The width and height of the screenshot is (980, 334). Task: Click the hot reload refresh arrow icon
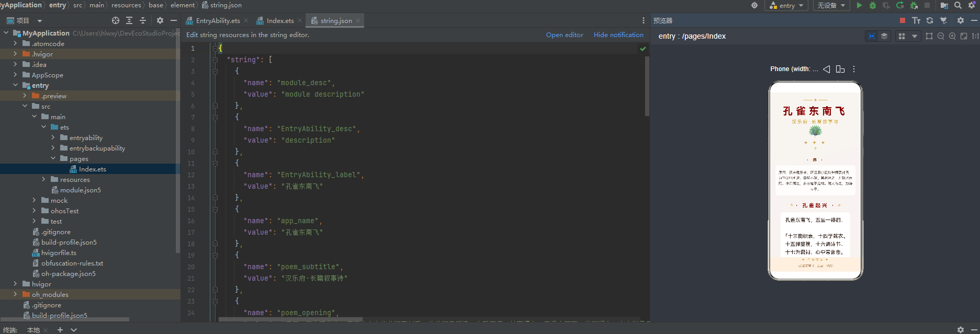pos(900,5)
